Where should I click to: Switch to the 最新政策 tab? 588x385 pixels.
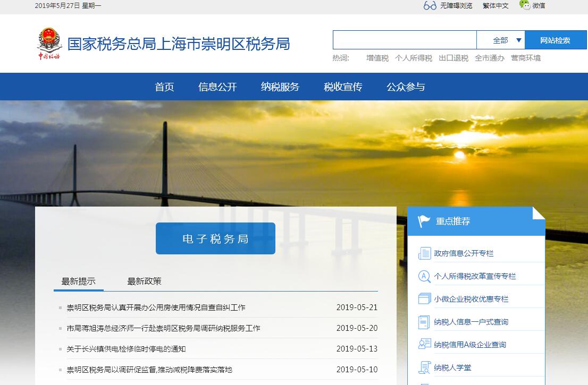click(x=144, y=281)
